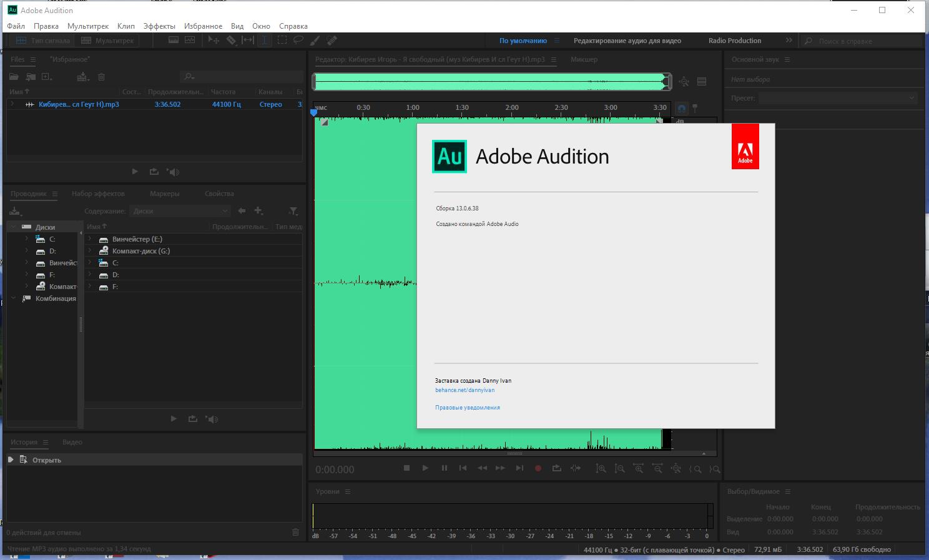This screenshot has height=560, width=929.
Task: Expand Винчейстер (E:) in contents list
Action: pos(90,239)
